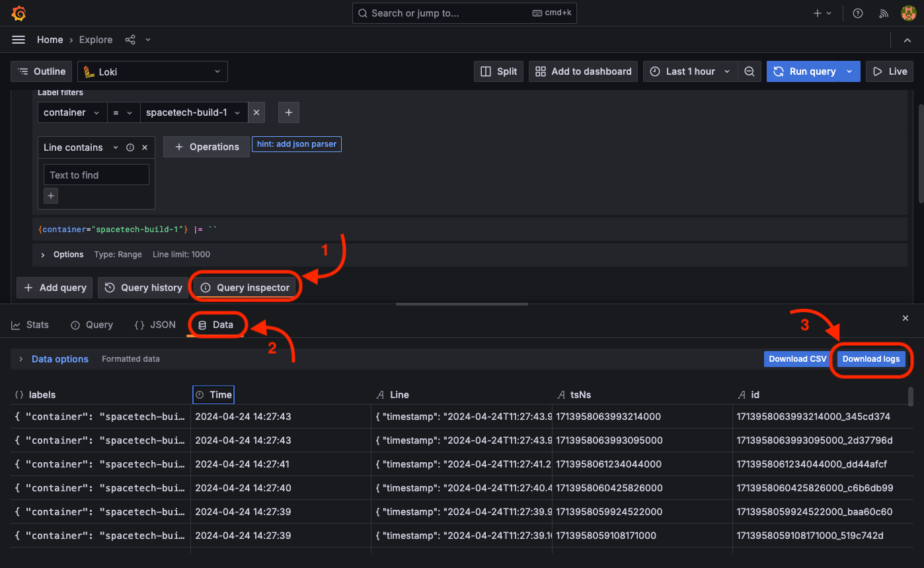Click the zoom out time range icon
The height and width of the screenshot is (568, 924).
tap(750, 71)
